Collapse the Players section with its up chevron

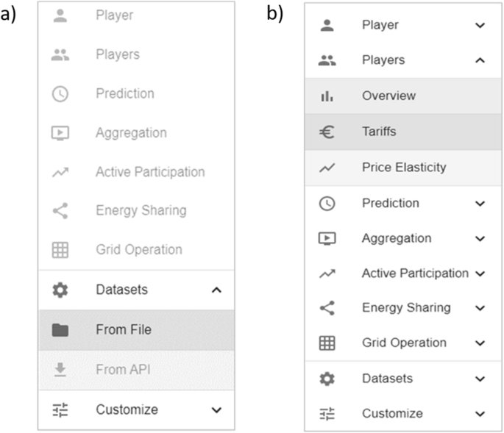[x=480, y=61]
